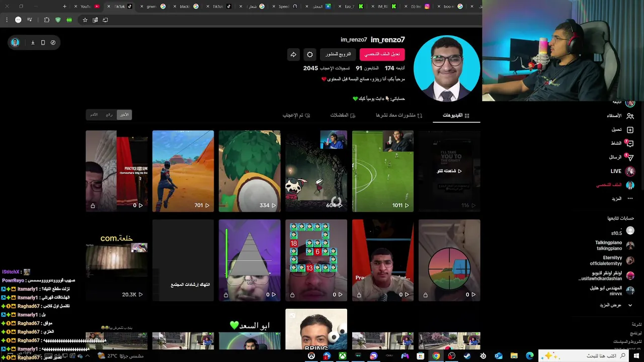Click the Windows Start button
The width and height of the screenshot is (644, 362).
coord(636,356)
